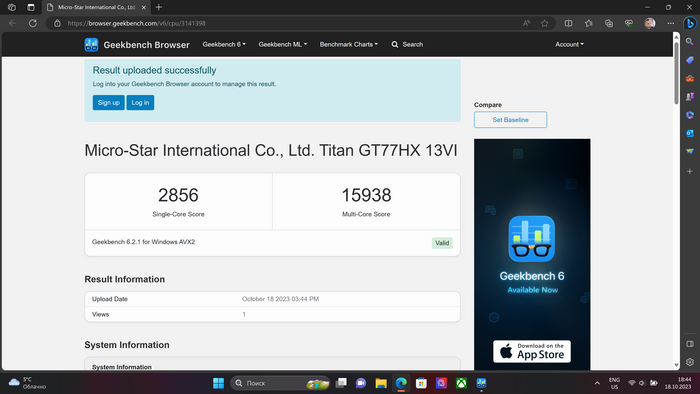
Task: Open Search in the Edge sidebar
Action: tap(690, 41)
